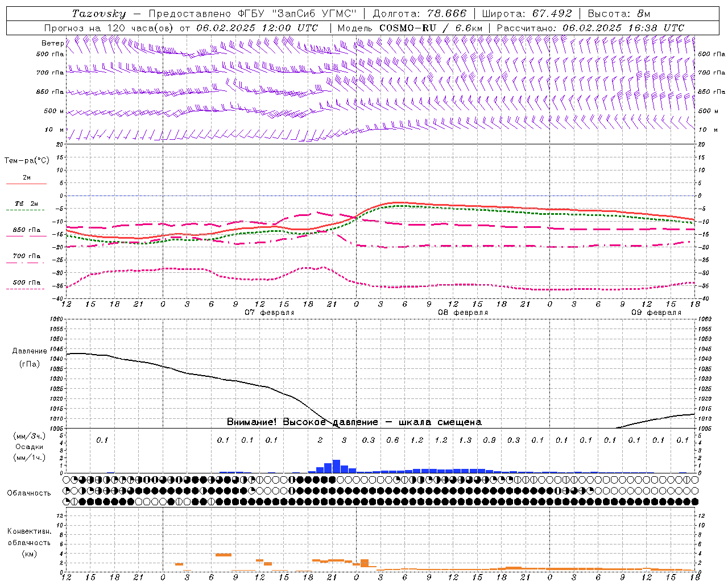
Task: Click the "08 февраля" date label
Action: pos(462,312)
